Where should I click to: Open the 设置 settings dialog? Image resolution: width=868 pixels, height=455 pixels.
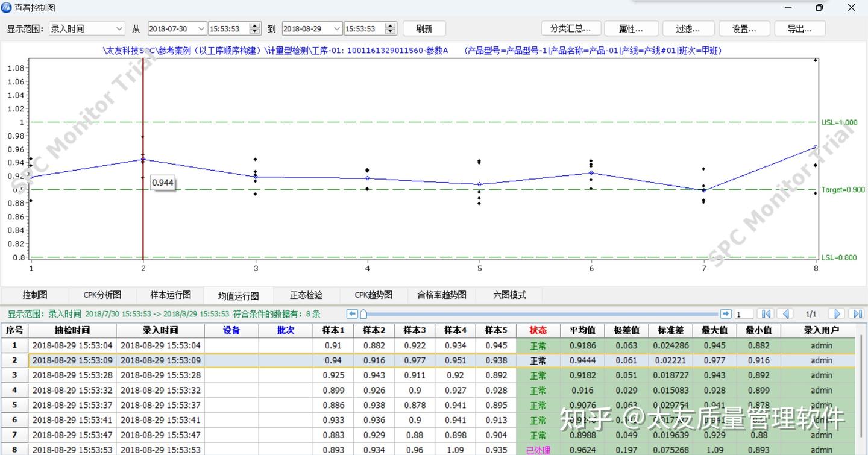point(744,28)
